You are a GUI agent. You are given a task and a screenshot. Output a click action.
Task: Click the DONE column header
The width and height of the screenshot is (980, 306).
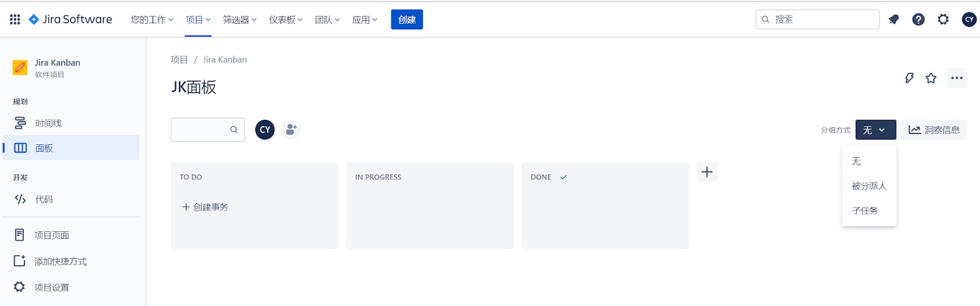tap(541, 177)
